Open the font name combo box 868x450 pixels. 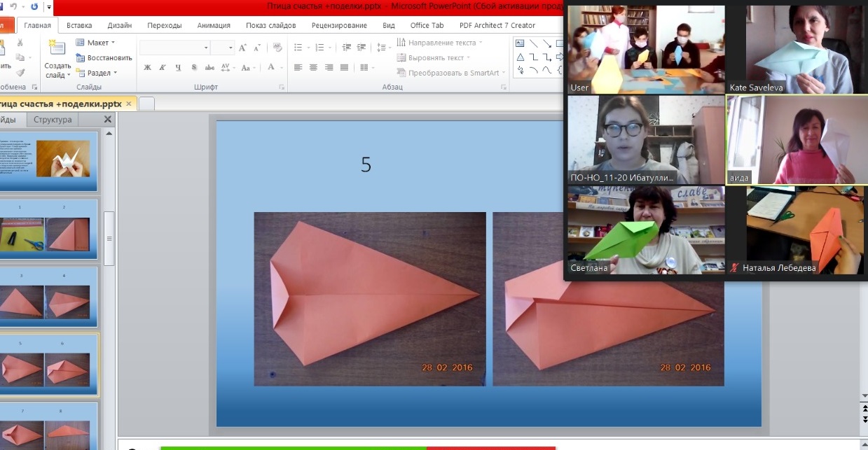point(174,48)
